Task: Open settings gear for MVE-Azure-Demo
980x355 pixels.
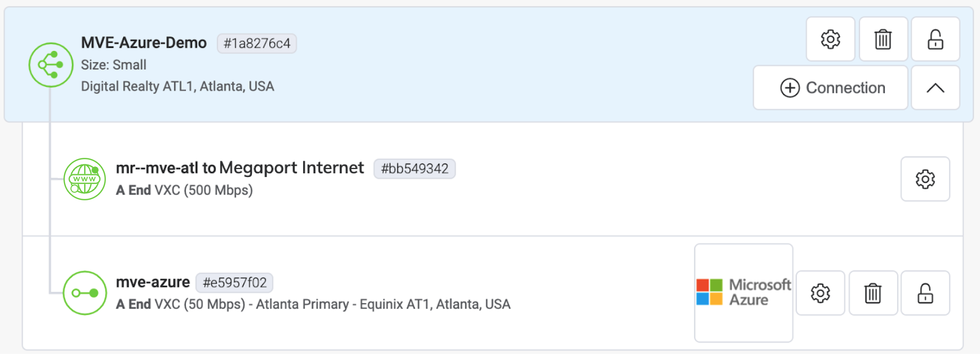Action: tap(830, 39)
